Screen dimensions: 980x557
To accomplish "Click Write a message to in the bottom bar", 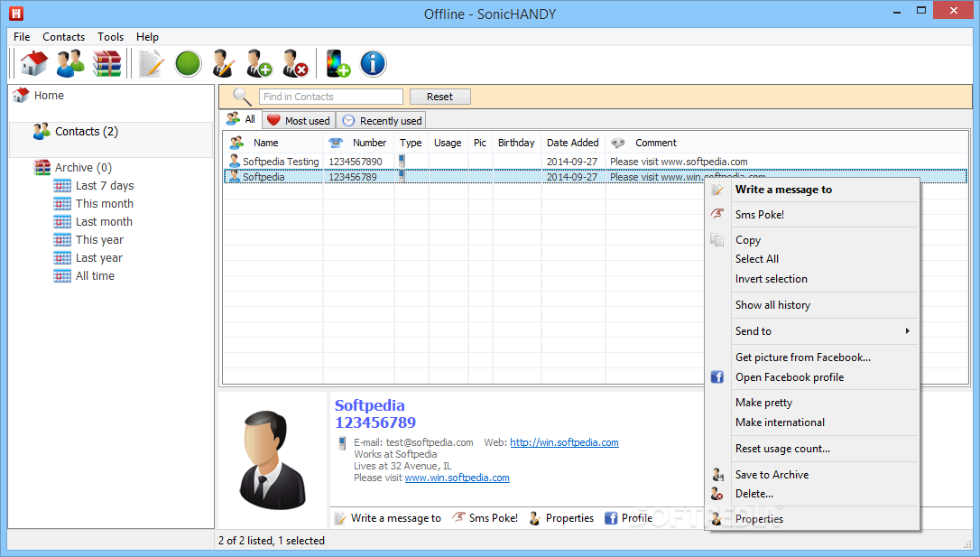I will coord(388,518).
